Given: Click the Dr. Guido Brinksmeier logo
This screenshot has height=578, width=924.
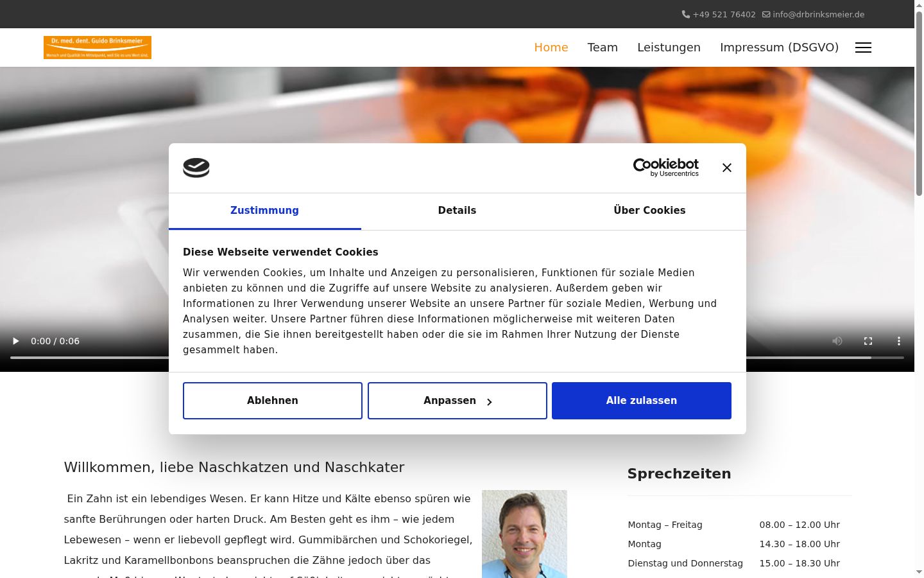Looking at the screenshot, I should 98,48.
